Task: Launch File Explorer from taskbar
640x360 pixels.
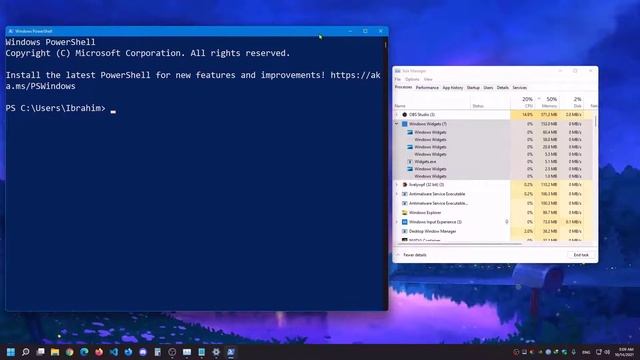Action: click(x=55, y=352)
